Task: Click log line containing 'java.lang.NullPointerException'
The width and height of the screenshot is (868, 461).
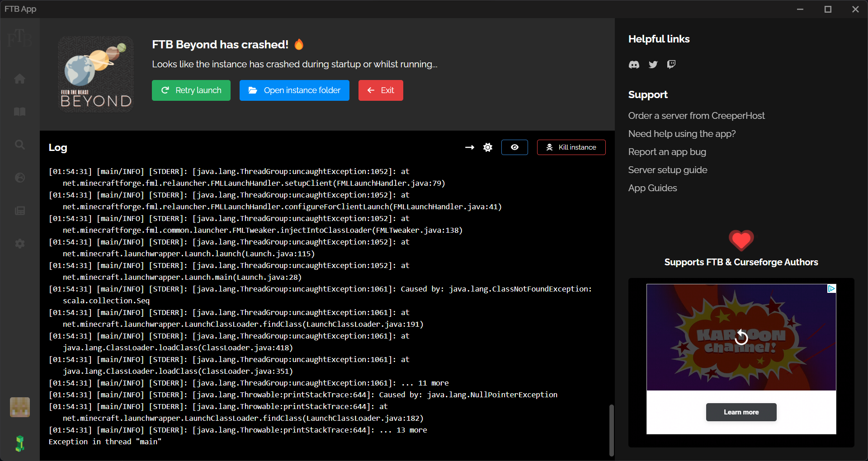Action: [x=303, y=395]
